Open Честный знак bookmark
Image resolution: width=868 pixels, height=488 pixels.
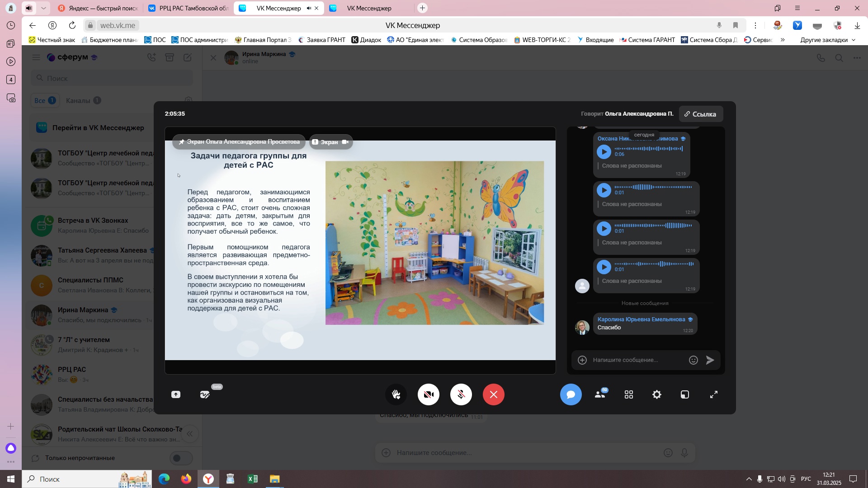coord(52,40)
